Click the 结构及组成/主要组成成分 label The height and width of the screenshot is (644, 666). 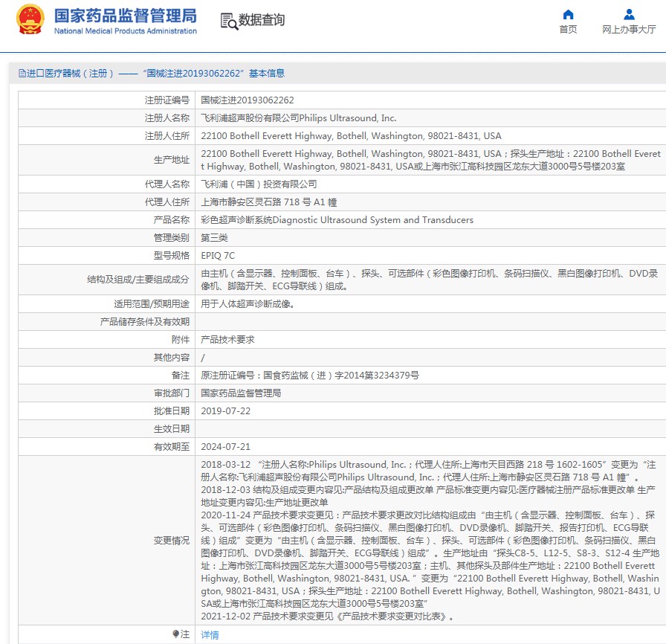click(x=138, y=280)
